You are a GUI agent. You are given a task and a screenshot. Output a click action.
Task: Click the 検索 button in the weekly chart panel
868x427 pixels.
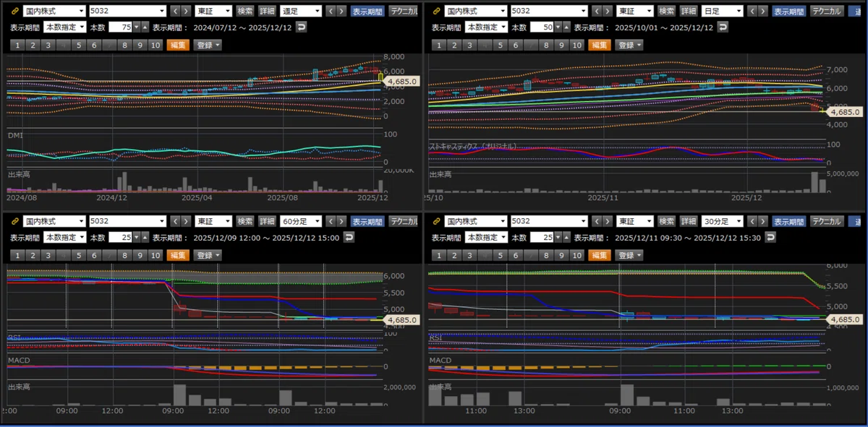click(x=246, y=12)
